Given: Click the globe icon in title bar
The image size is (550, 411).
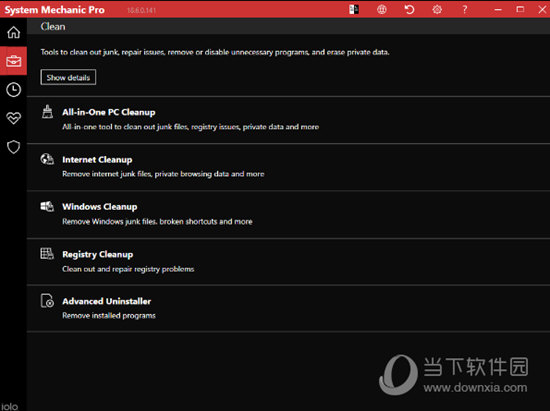Looking at the screenshot, I should pyautogui.click(x=382, y=9).
